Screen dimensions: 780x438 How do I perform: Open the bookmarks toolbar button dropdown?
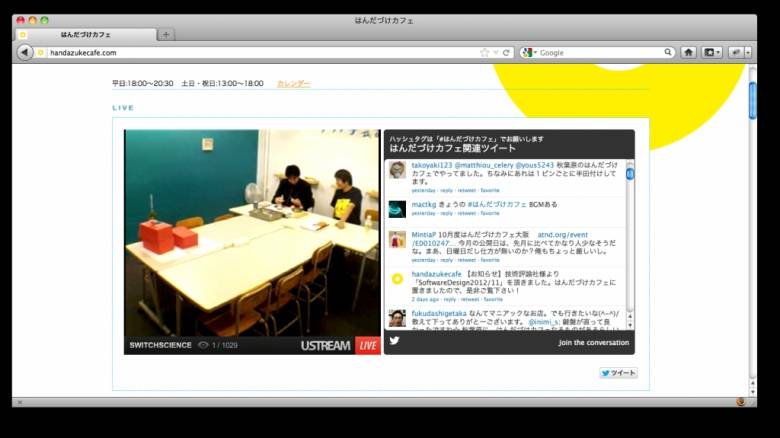[711, 52]
